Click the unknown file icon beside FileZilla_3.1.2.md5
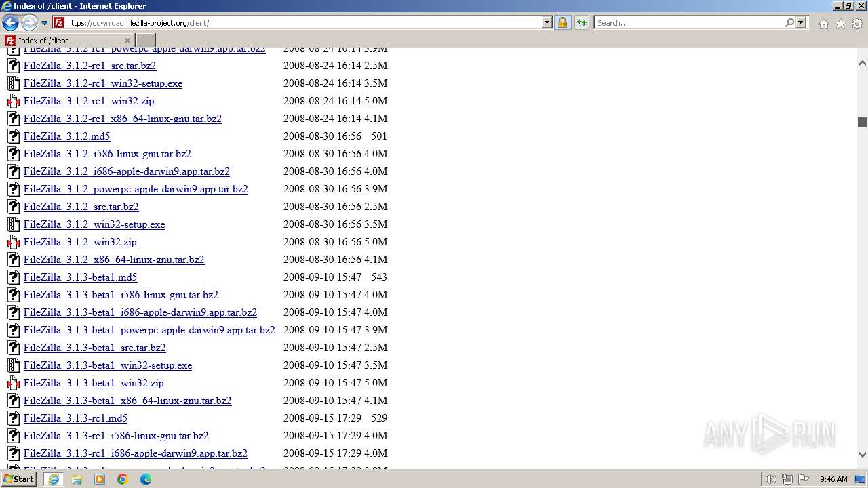 14,136
